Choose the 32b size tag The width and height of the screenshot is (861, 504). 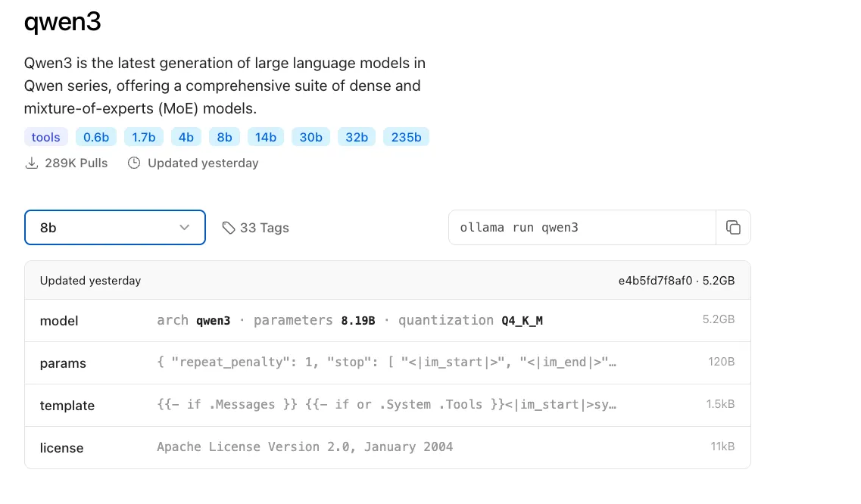[x=357, y=137]
